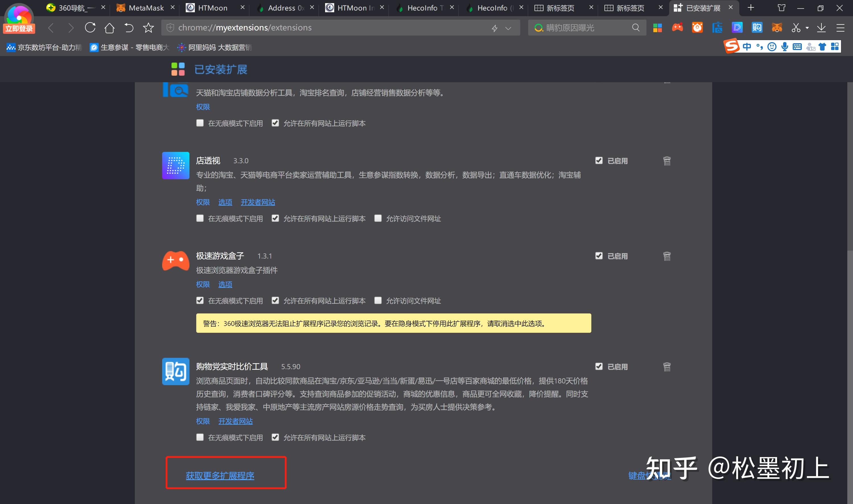Reload the current page
The width and height of the screenshot is (853, 504).
[90, 28]
